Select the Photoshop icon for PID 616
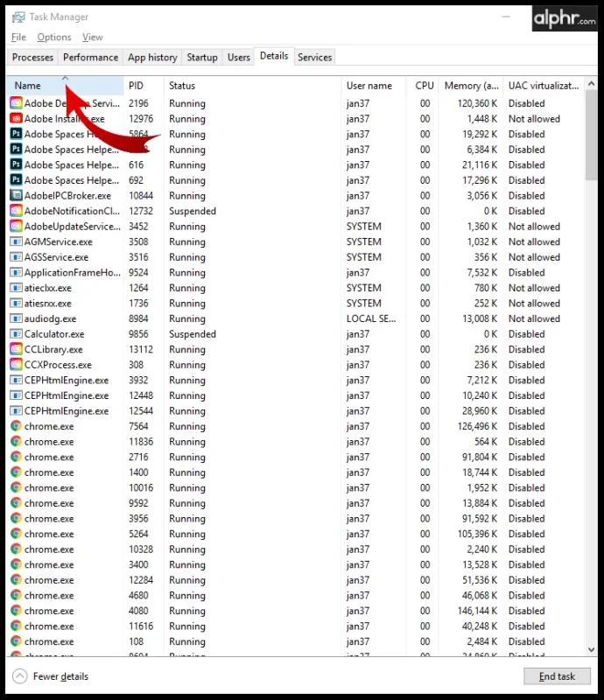Viewport: 604px width, 700px height. [x=16, y=164]
